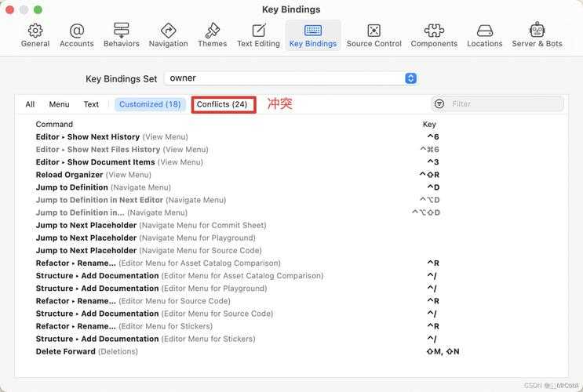583x392 pixels.
Task: Select Add Documentation for Stickers row
Action: (292, 339)
